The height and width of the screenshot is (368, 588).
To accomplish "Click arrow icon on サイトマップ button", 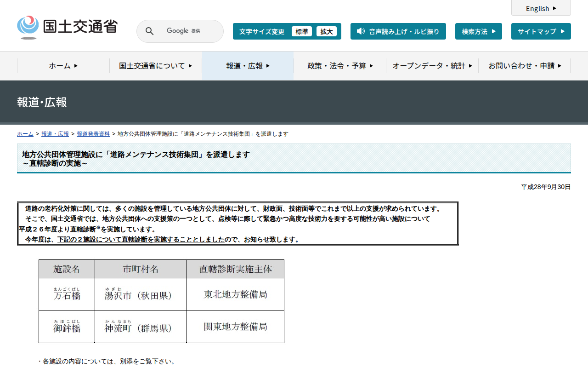I will [x=562, y=31].
